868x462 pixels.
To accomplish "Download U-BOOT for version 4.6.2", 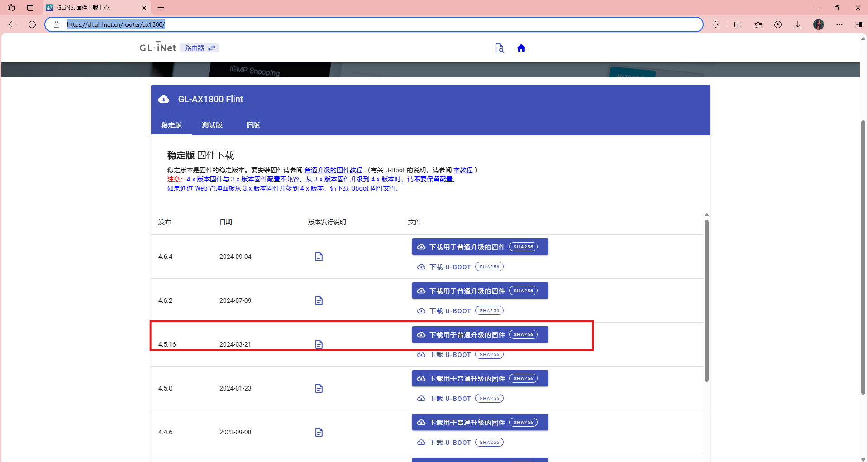I will point(450,311).
